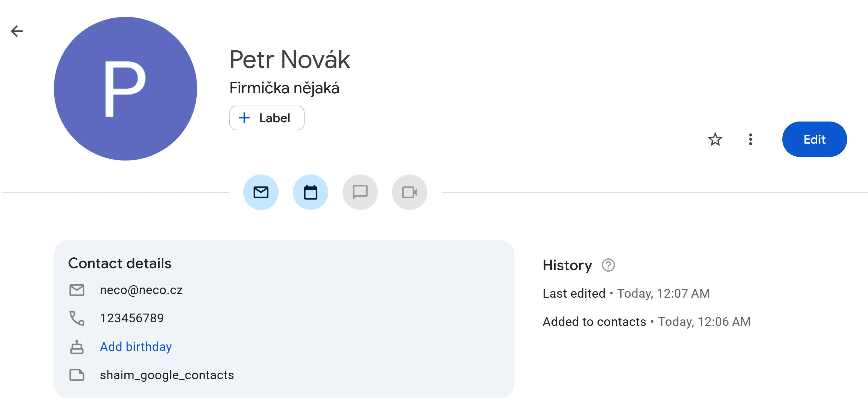
Task: Open the three-dot more actions menu
Action: (x=750, y=139)
